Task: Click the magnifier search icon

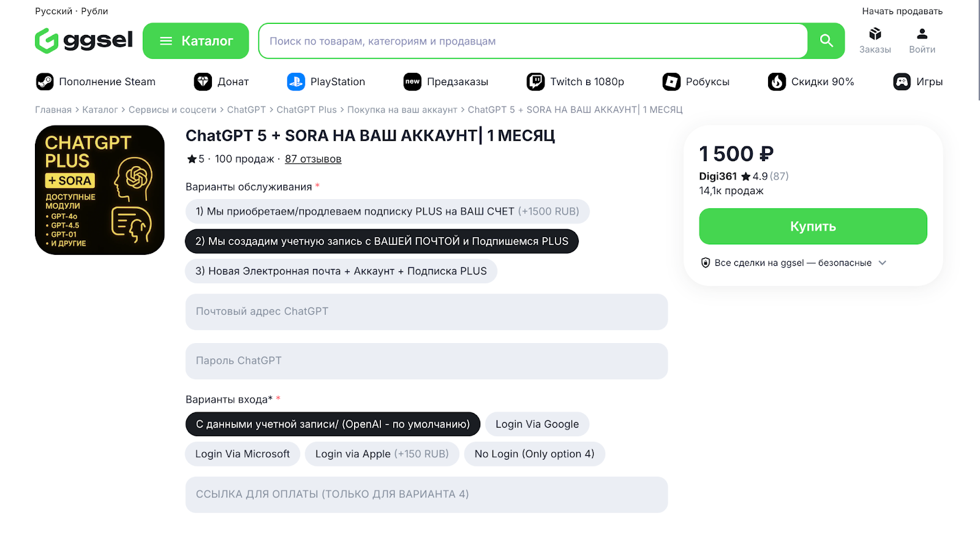Action: (826, 41)
